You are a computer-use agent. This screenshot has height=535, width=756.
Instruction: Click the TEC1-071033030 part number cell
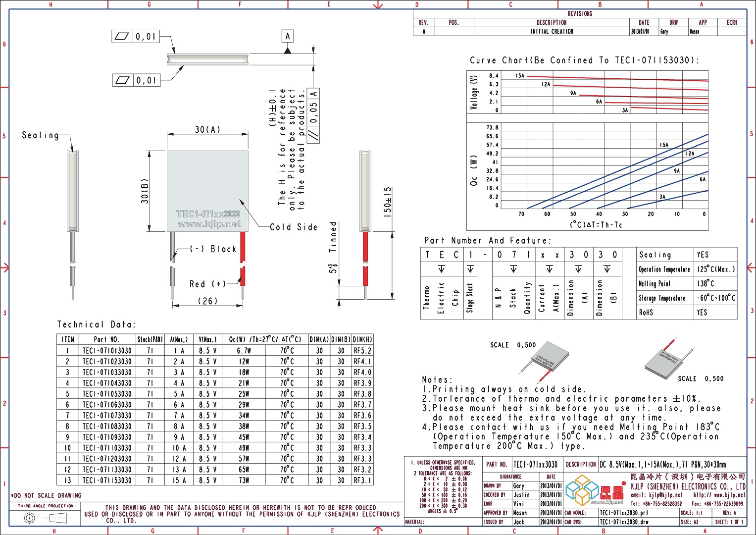tap(107, 373)
